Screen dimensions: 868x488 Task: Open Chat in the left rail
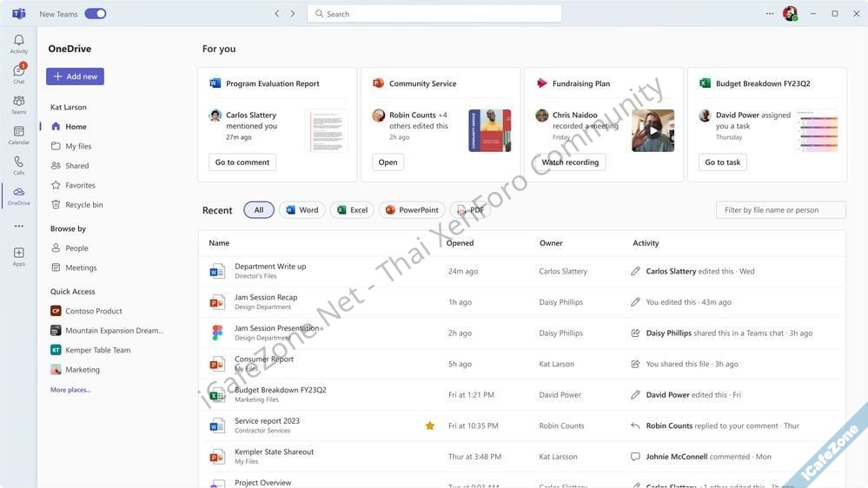18,74
